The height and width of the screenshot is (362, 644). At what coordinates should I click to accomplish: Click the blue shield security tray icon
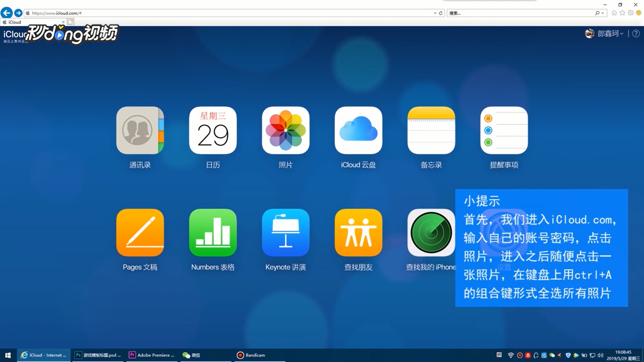click(x=568, y=355)
